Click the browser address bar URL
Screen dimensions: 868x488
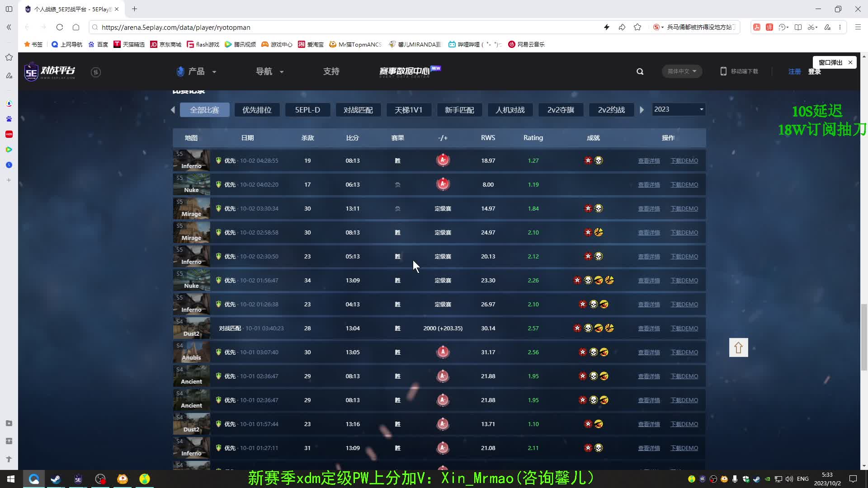[x=176, y=27]
